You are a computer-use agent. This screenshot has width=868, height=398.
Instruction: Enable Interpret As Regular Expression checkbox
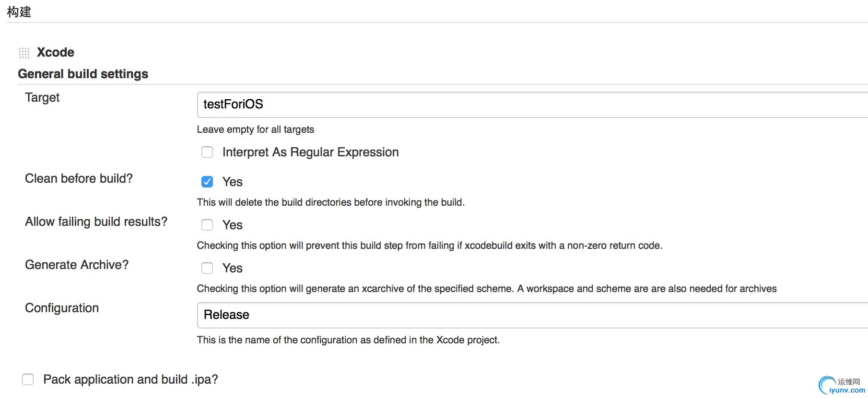coord(207,152)
